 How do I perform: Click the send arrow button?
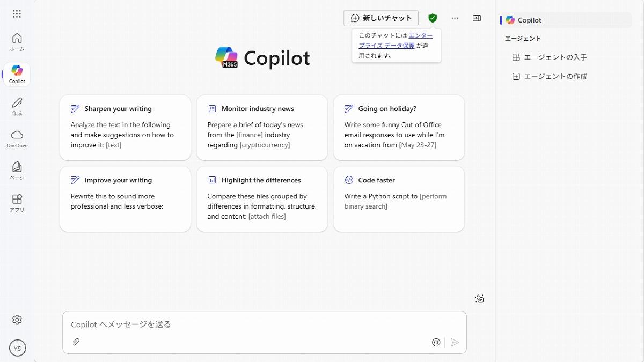tap(455, 342)
